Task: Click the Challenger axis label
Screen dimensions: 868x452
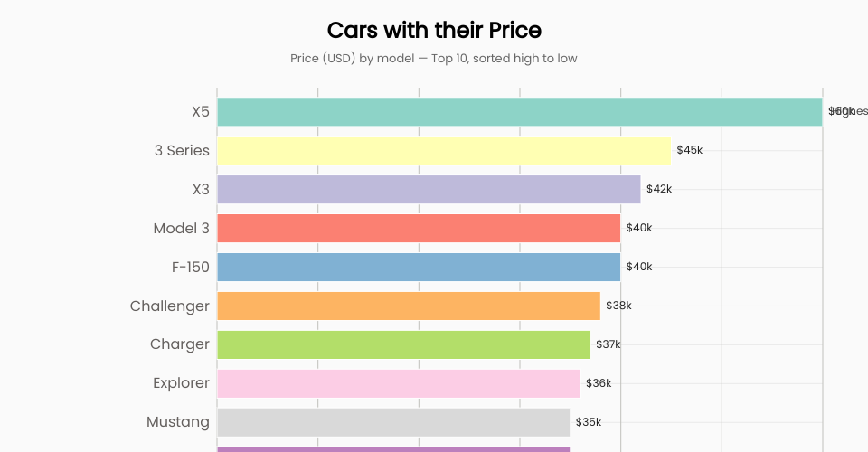Action: [169, 306]
